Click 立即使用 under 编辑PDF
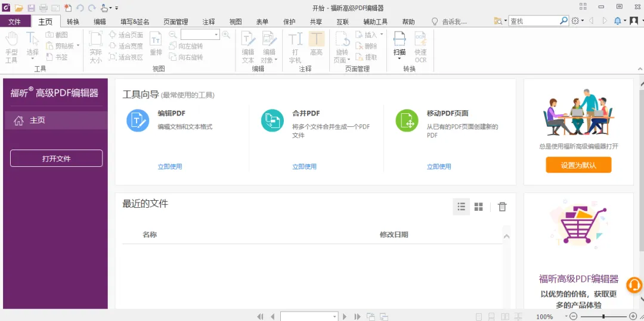The image size is (644, 321). click(x=169, y=166)
